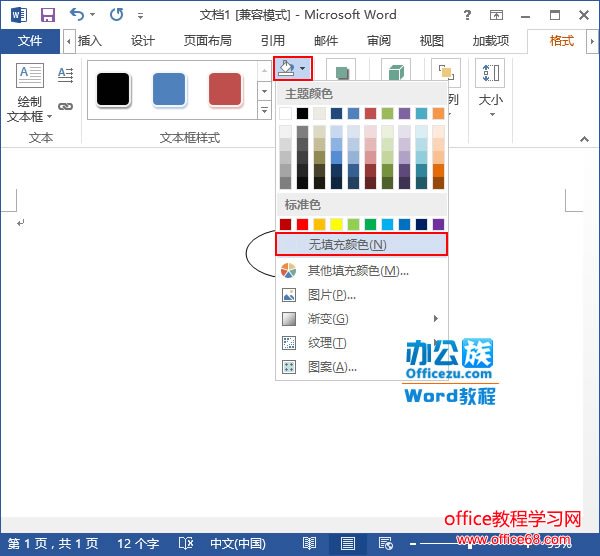This screenshot has height=556, width=600.
Task: Click page count 第1页,共1页 in status bar
Action: [53, 543]
